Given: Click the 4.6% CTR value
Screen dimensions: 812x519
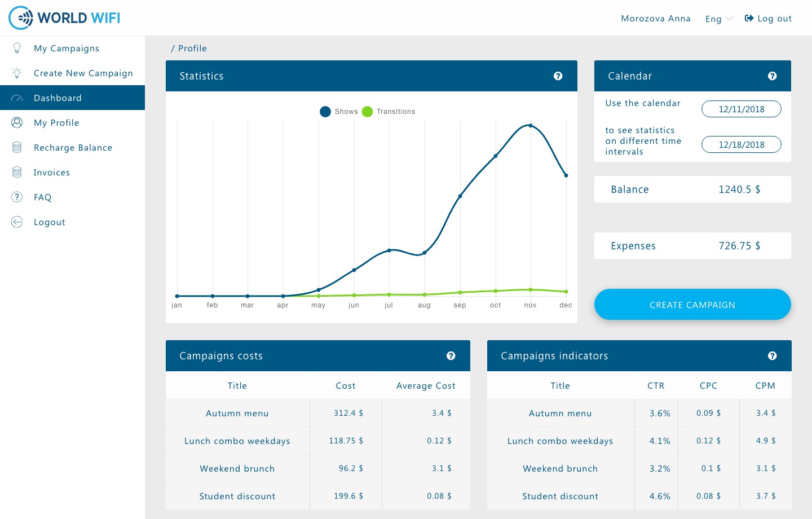Looking at the screenshot, I should [660, 496].
